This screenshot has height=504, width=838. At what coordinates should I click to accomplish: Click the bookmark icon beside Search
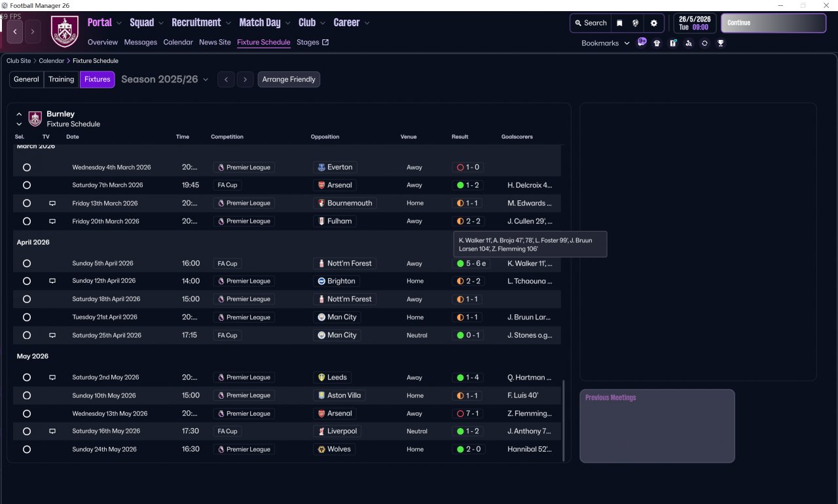[619, 23]
